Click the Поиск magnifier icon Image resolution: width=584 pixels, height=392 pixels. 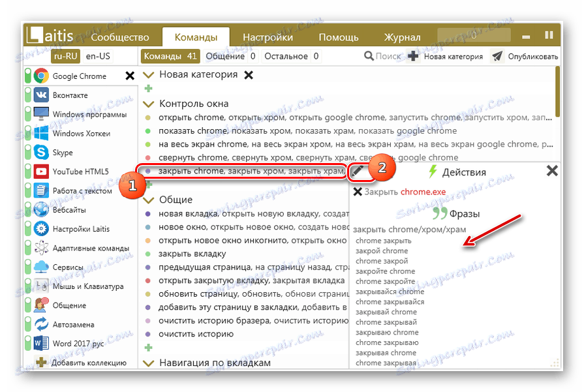369,56
